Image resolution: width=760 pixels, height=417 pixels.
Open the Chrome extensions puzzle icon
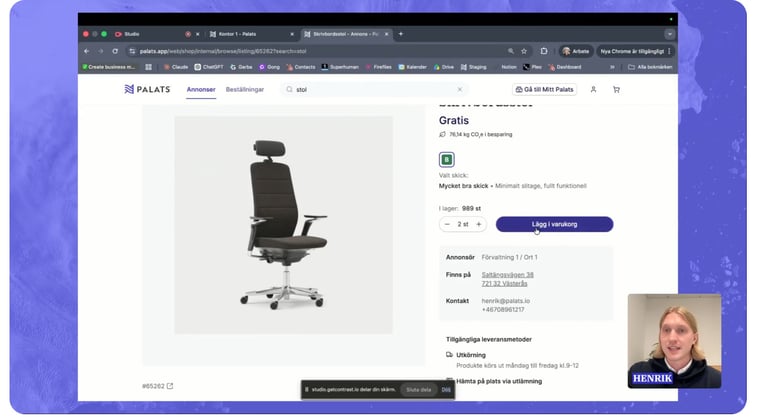[x=544, y=51]
